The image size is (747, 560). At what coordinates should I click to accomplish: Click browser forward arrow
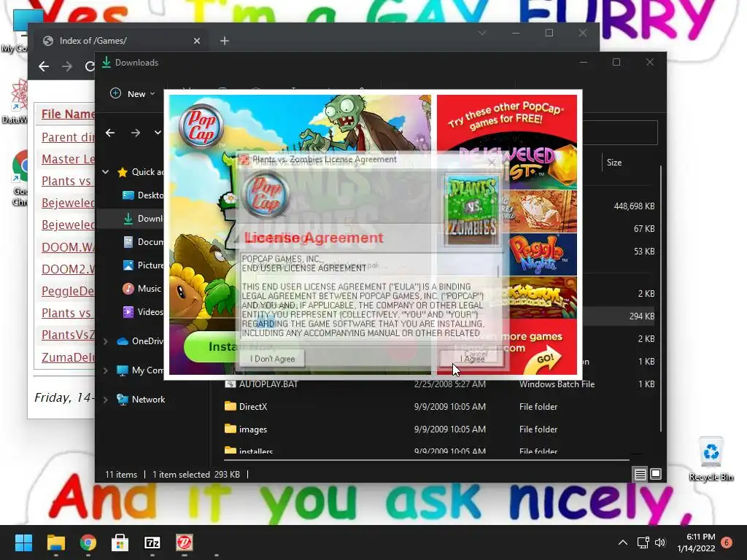(67, 66)
